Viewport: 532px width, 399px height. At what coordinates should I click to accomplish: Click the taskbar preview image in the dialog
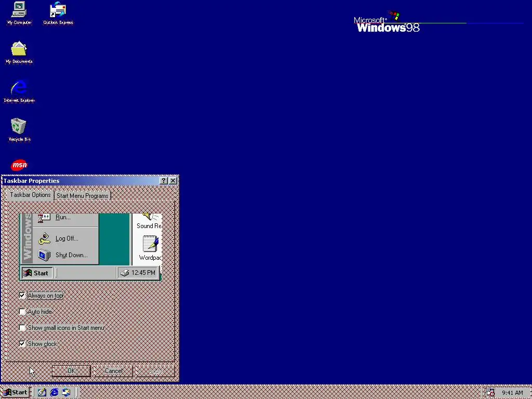click(90, 247)
